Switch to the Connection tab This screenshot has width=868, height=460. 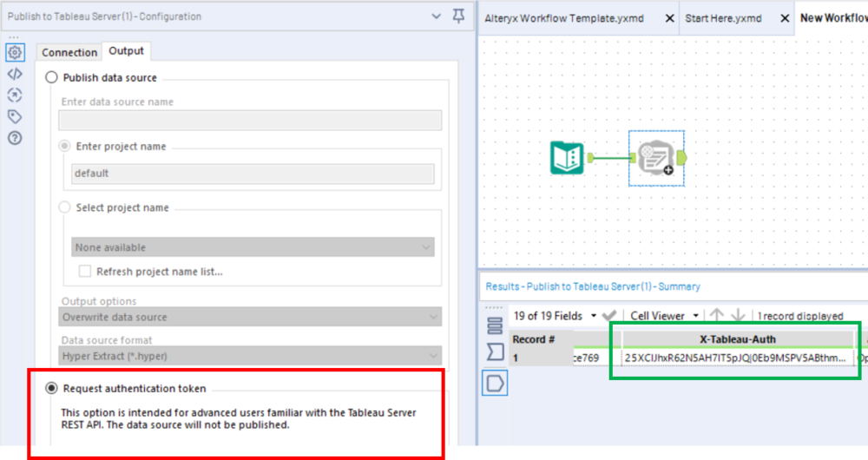tap(69, 53)
